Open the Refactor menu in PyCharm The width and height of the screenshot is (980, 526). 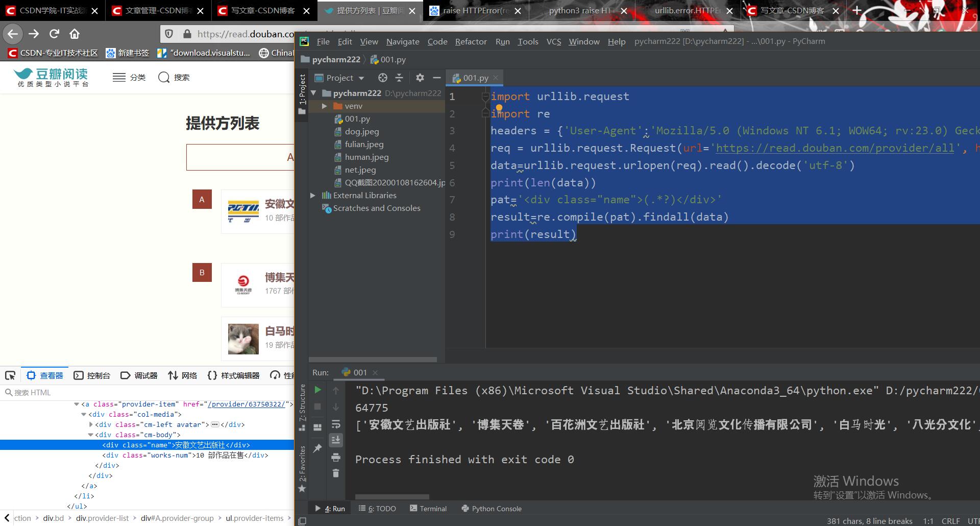471,41
